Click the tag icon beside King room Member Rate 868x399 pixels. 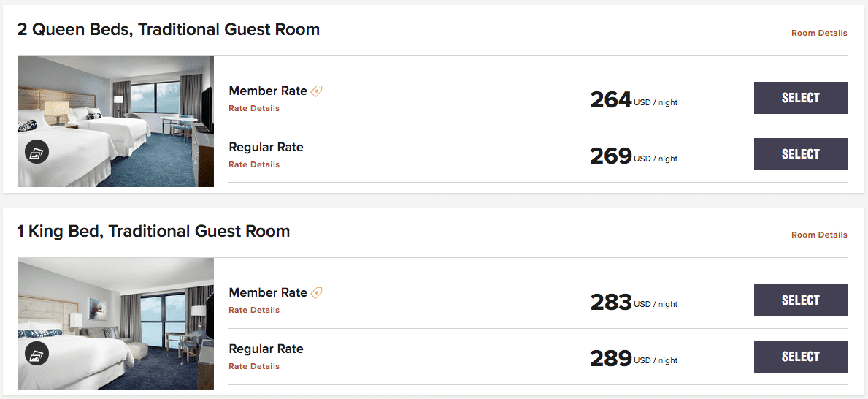[316, 292]
